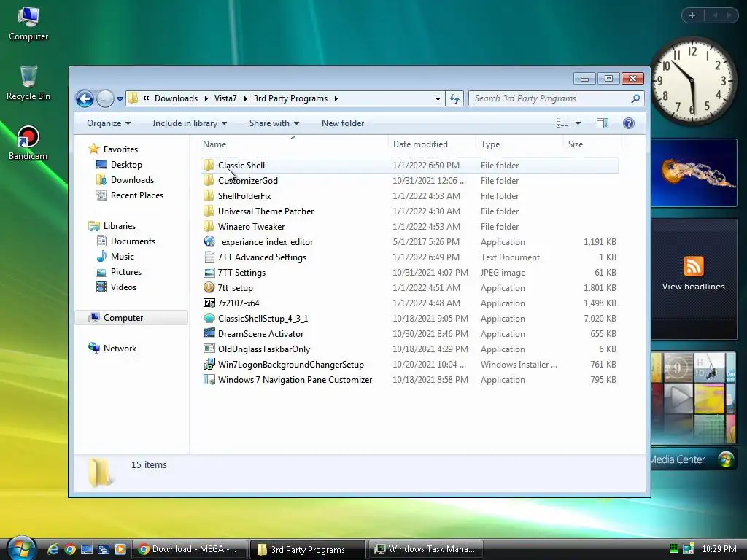This screenshot has height=560, width=747.
Task: Select the OldUnglassTaskbarOnly application
Action: click(x=410, y=349)
